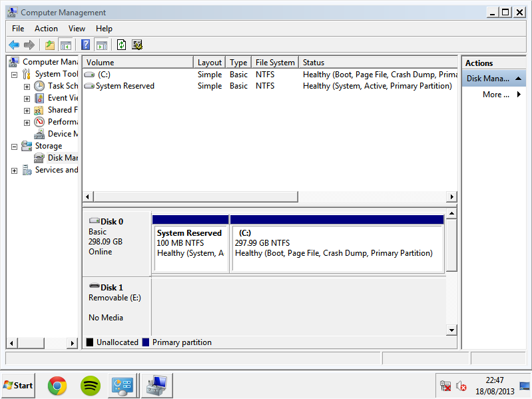Click the Start button
Viewport: 532px width, 399px height.
pos(18,386)
